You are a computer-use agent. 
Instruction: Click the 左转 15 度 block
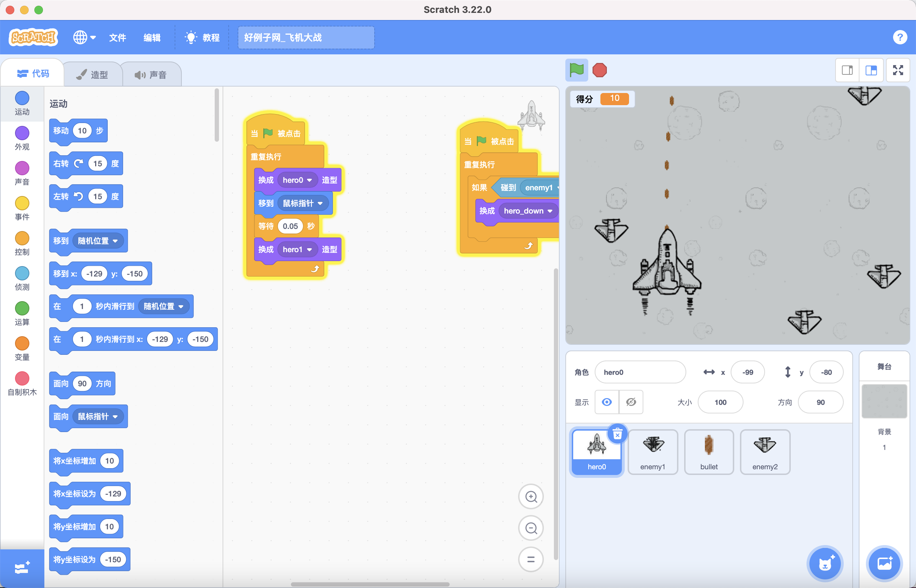86,197
